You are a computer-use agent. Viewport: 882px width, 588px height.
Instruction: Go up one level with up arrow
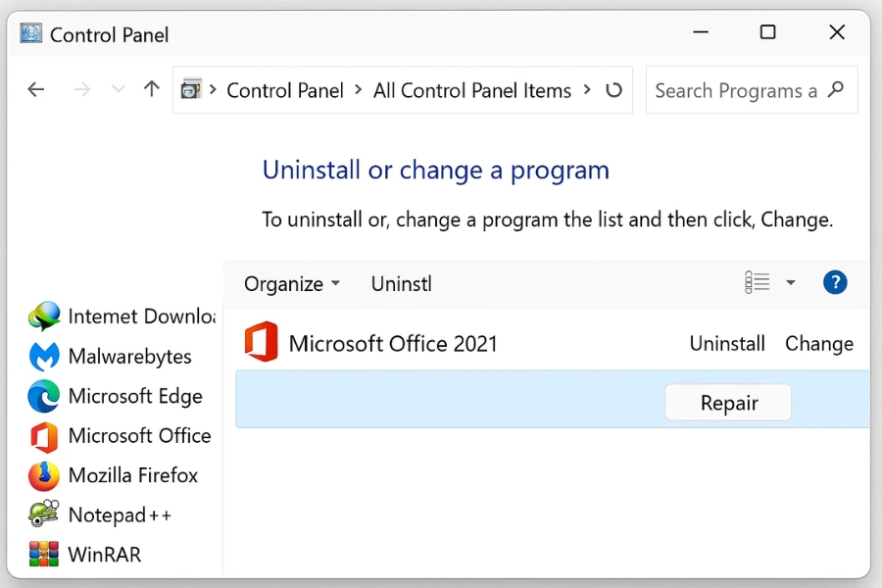click(x=151, y=90)
